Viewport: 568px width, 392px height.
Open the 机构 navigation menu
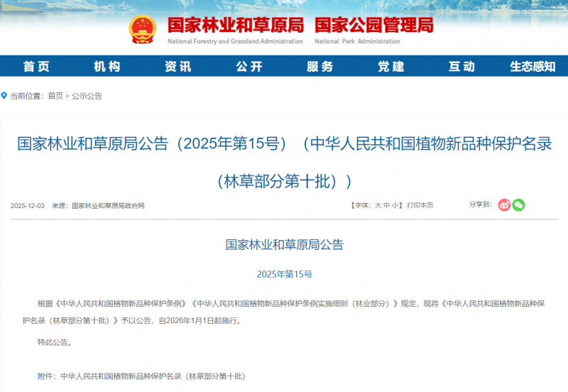tap(107, 67)
